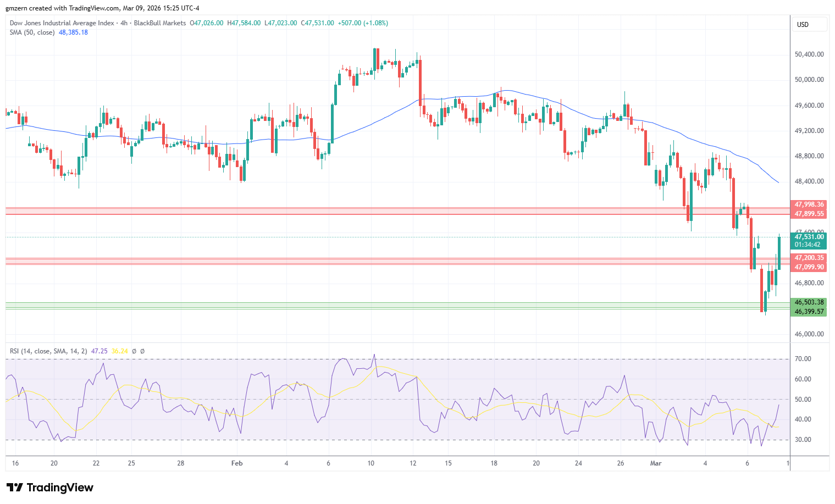835x504 pixels.
Task: Click the SMA (50, close) indicator label
Action: pos(32,32)
